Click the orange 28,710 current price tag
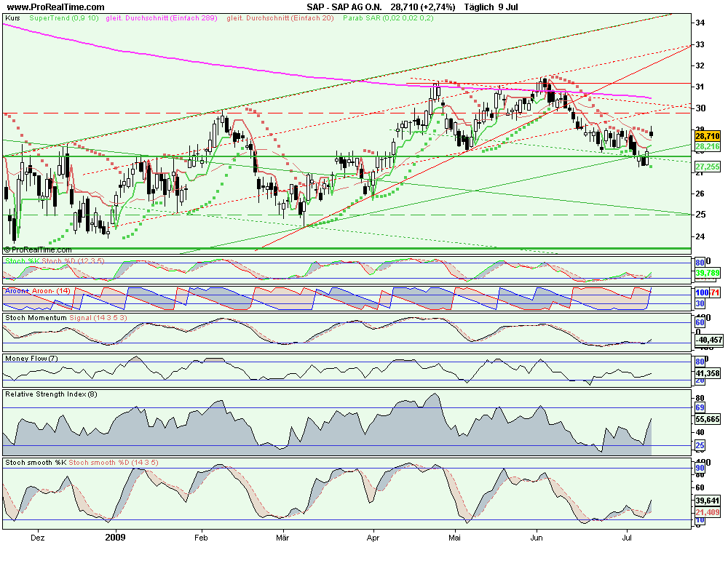Screen dimensions: 728x582 708,137
